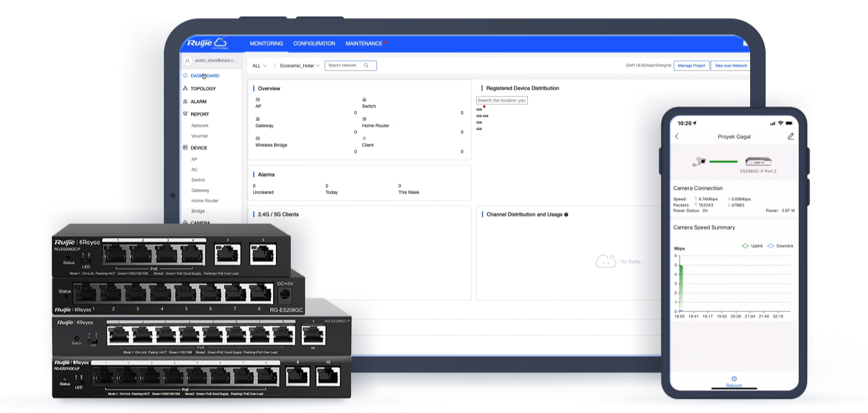
Task: Click the Manage Project button
Action: pyautogui.click(x=690, y=65)
